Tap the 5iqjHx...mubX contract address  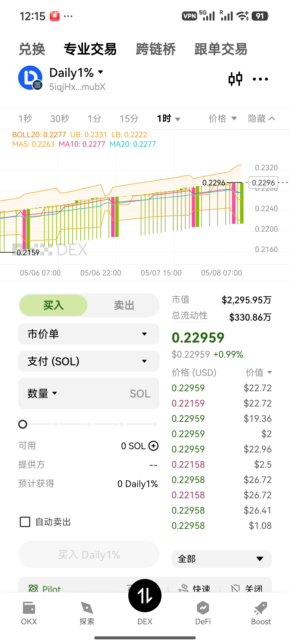click(77, 87)
